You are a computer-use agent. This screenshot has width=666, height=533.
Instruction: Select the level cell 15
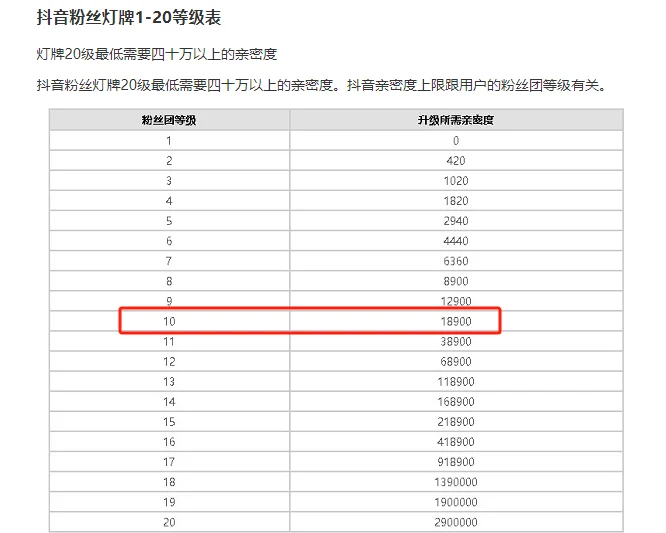tap(169, 422)
